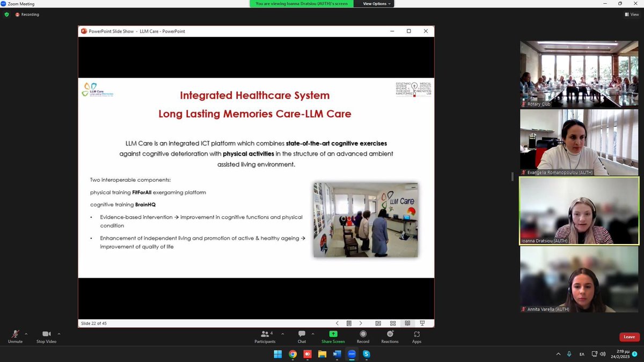Click the LLM Care room photo on slide
The height and width of the screenshot is (362, 644).
365,219
